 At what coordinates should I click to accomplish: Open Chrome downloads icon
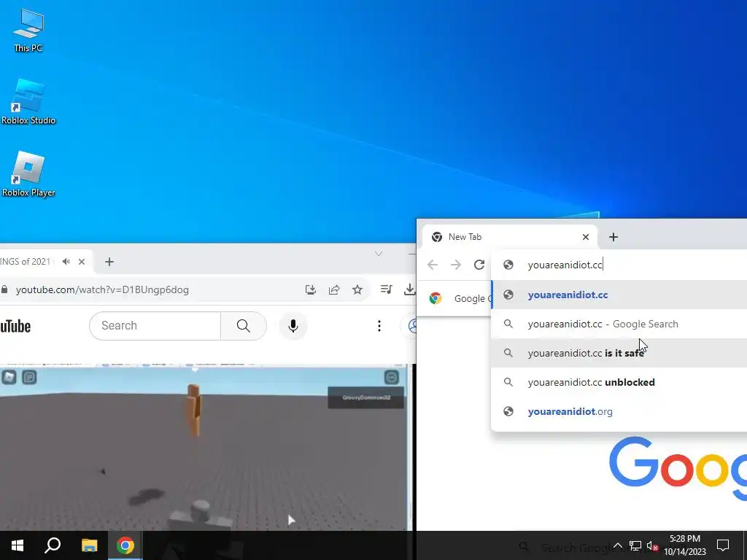click(x=409, y=289)
